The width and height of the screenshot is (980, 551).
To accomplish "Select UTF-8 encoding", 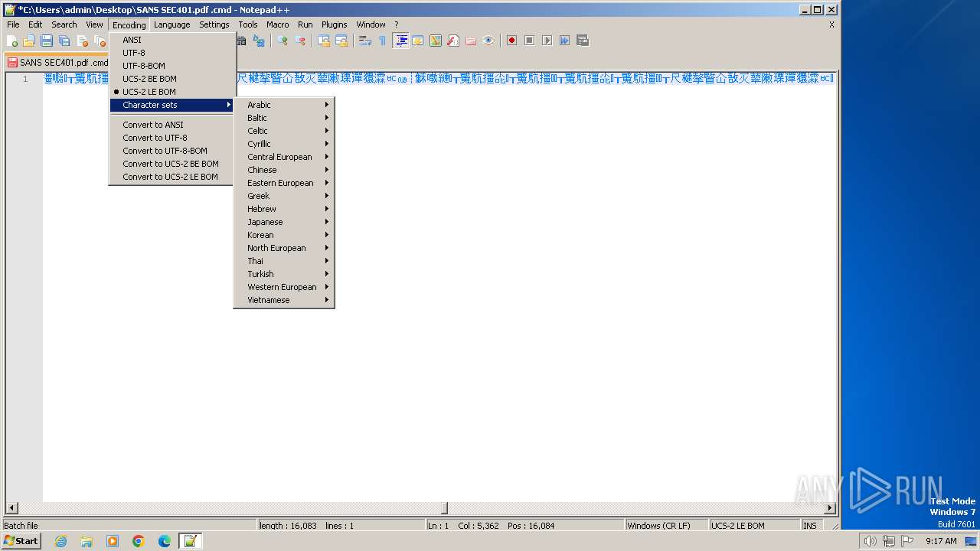I will pyautogui.click(x=172, y=53).
